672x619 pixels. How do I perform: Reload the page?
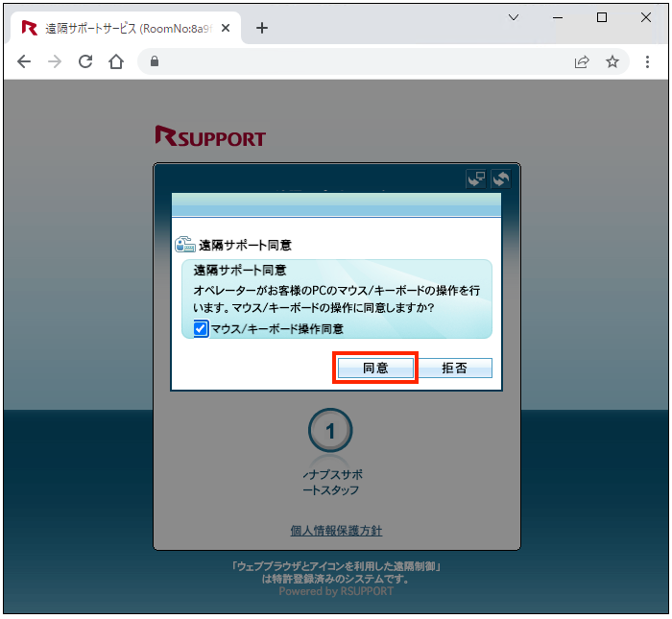click(85, 61)
